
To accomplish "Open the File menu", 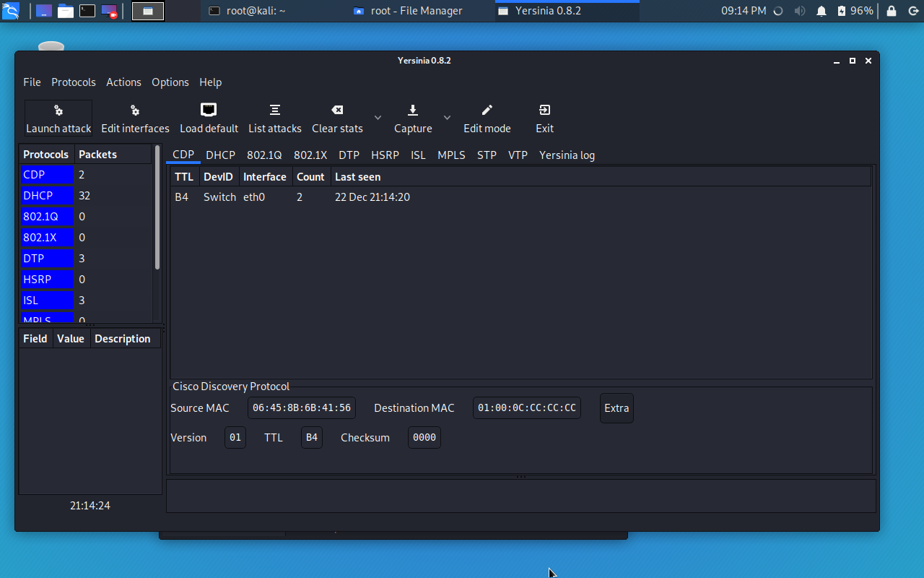I will click(32, 82).
